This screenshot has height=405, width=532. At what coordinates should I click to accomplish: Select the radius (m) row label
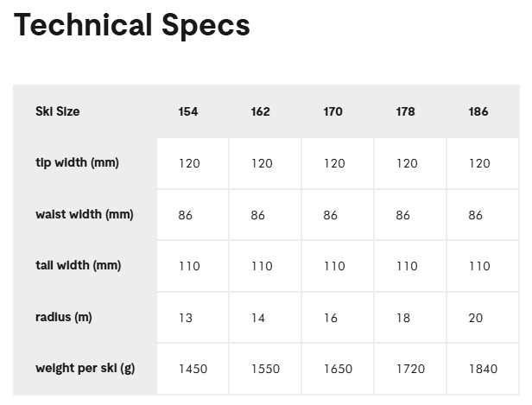(64, 317)
